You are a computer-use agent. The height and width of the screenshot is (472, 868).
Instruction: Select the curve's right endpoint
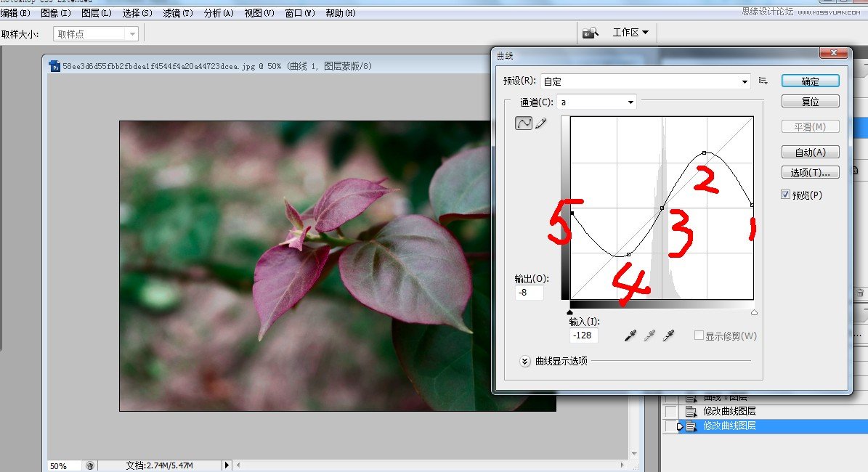coord(753,205)
